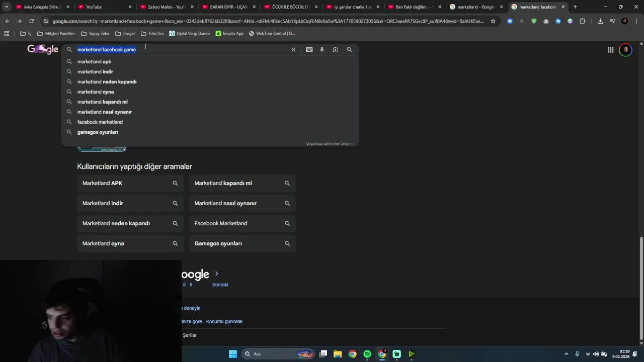644x362 pixels.
Task: Open the Windows Start menu
Action: coord(232,354)
